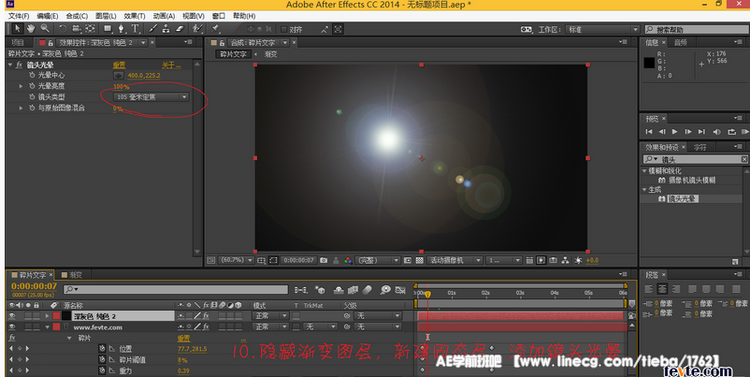Select the Roto Brush tool
The height and width of the screenshot is (377, 750).
pyautogui.click(x=197, y=29)
